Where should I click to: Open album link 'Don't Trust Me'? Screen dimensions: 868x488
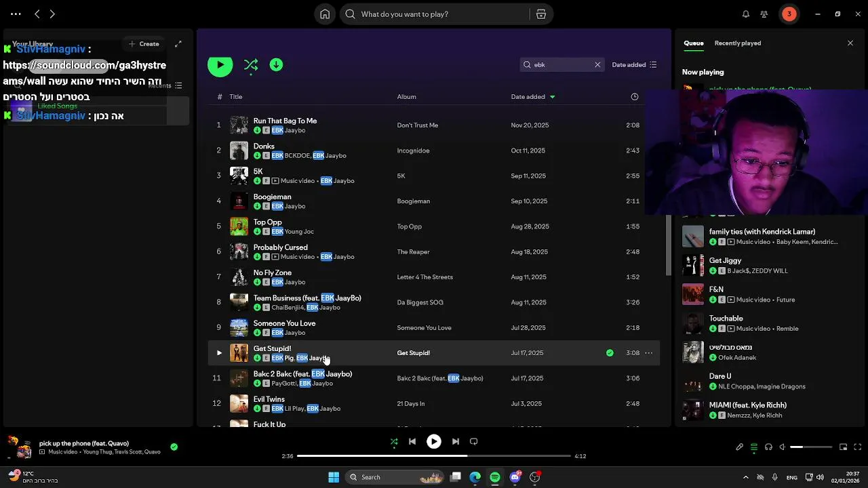coord(418,125)
